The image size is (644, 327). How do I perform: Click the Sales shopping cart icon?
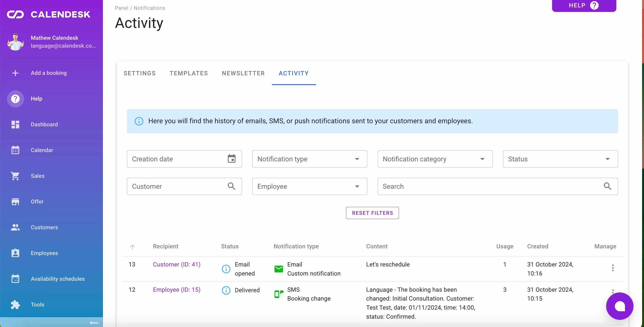tap(15, 176)
